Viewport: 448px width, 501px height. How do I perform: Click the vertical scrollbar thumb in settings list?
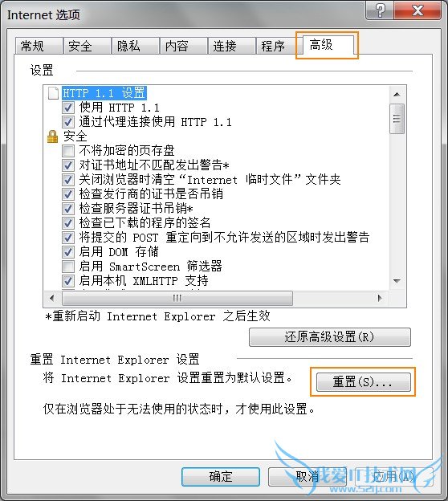pos(397,119)
